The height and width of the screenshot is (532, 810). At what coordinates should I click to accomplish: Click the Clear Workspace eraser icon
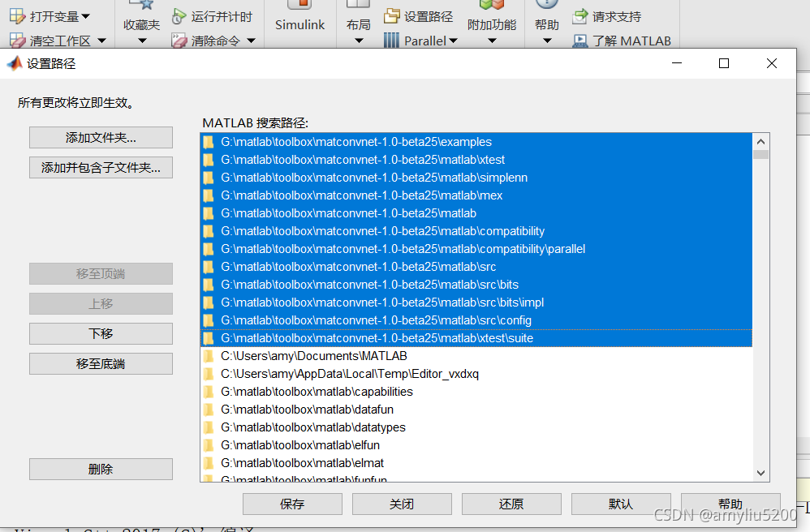coord(17,41)
